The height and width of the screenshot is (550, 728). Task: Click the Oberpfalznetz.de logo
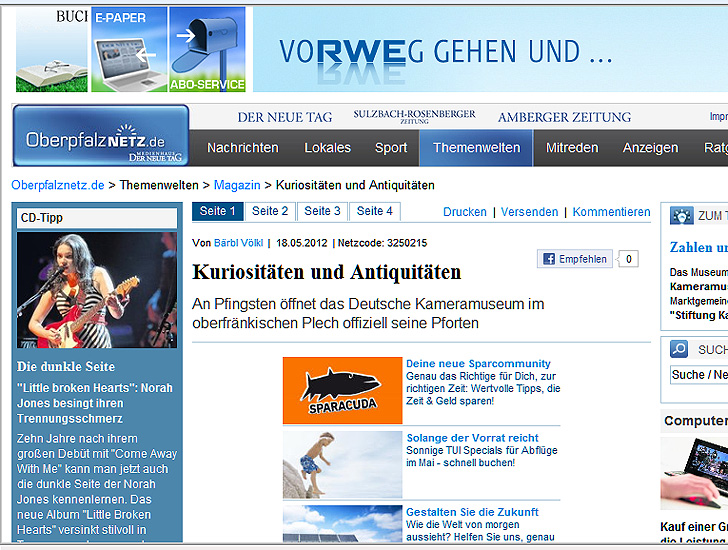point(101,136)
